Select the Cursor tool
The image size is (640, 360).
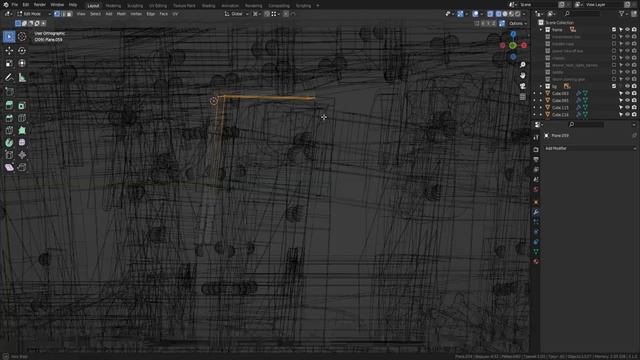coord(22,37)
